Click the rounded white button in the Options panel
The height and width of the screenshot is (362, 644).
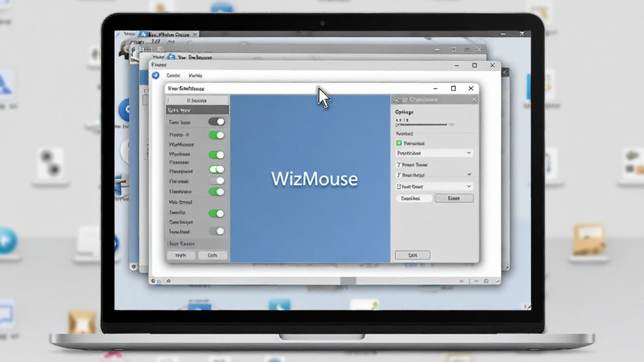414,198
